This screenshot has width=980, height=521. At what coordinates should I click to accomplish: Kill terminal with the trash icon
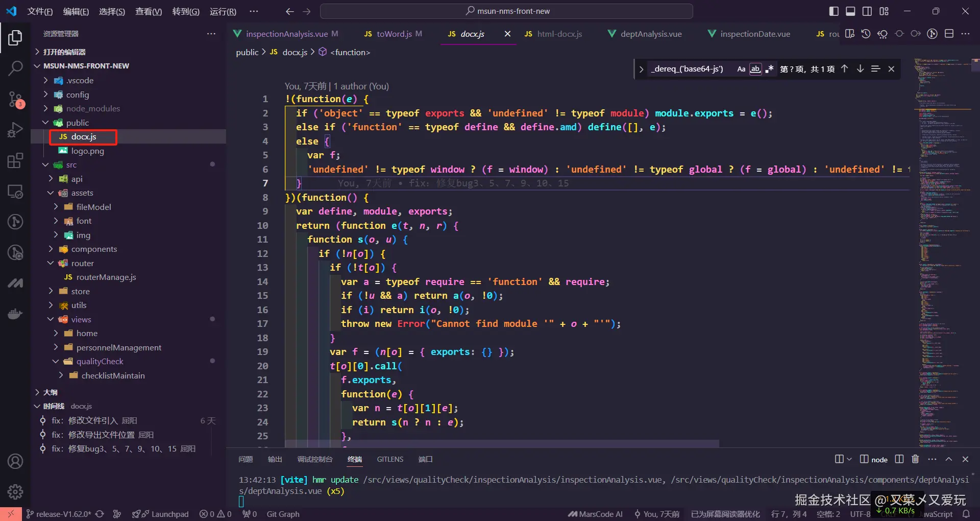[x=915, y=459]
